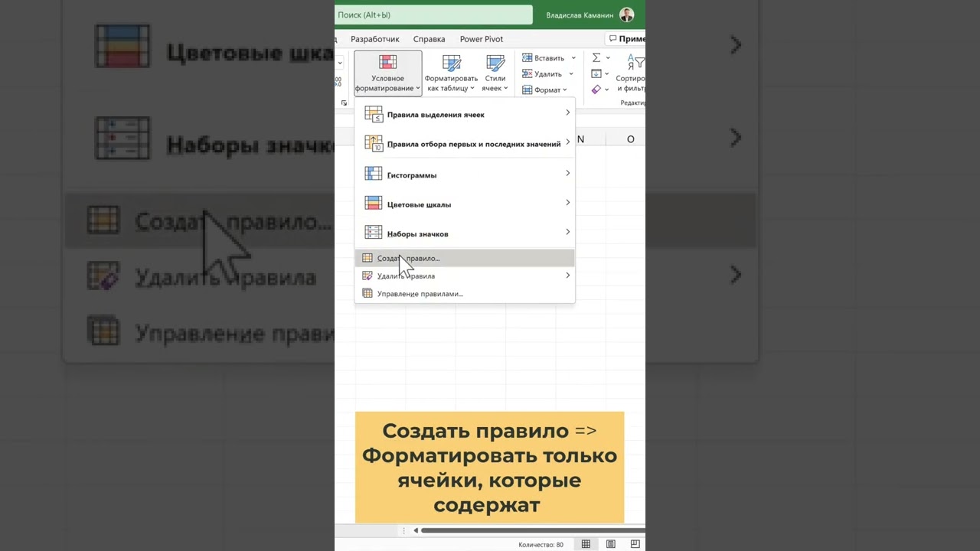Image resolution: width=980 pixels, height=551 pixels.
Task: Click the horizontal scrollbar left arrow
Action: pos(416,530)
